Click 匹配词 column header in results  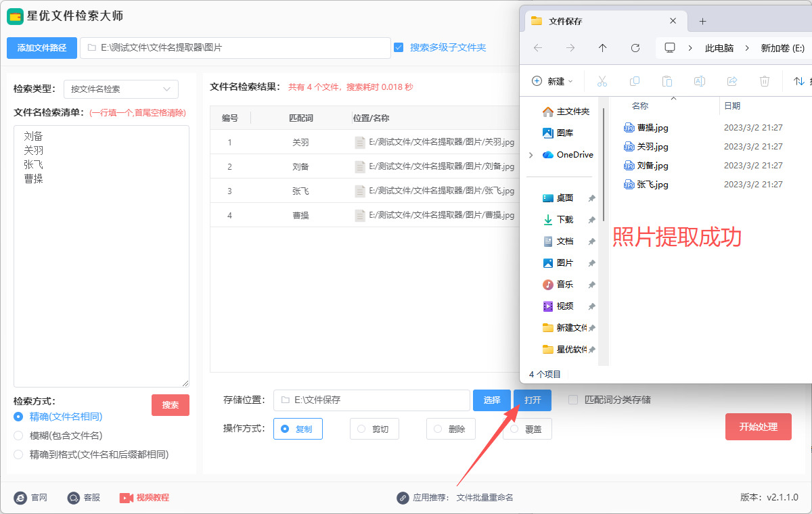coord(301,118)
